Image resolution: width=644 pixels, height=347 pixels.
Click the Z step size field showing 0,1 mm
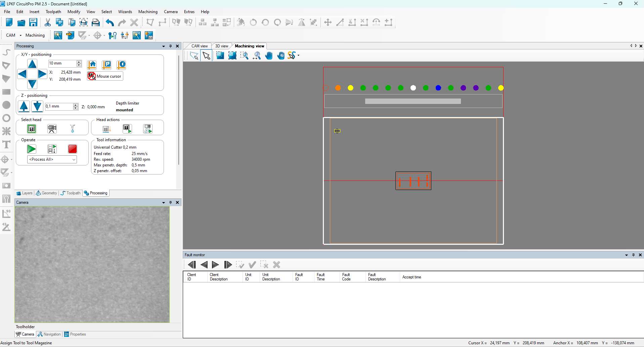59,106
